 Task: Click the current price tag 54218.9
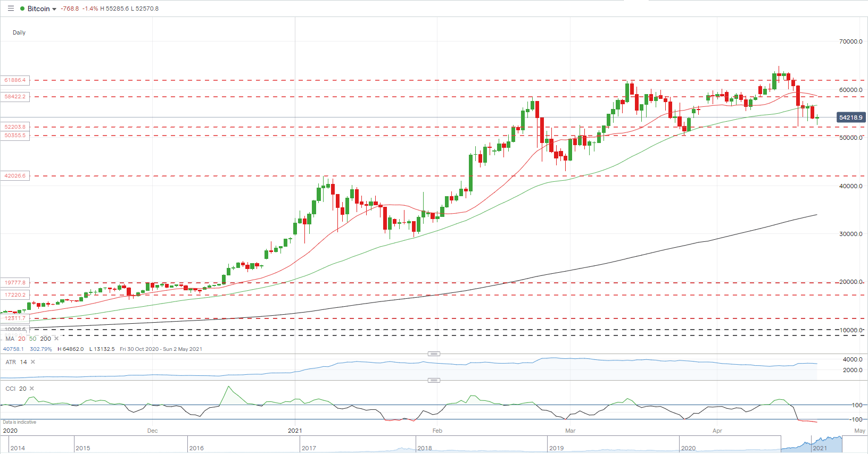(850, 117)
